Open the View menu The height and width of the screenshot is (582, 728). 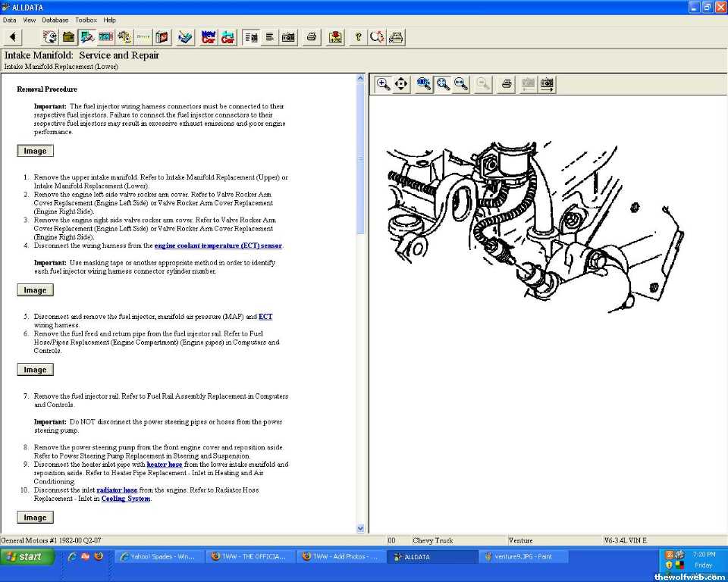30,20
